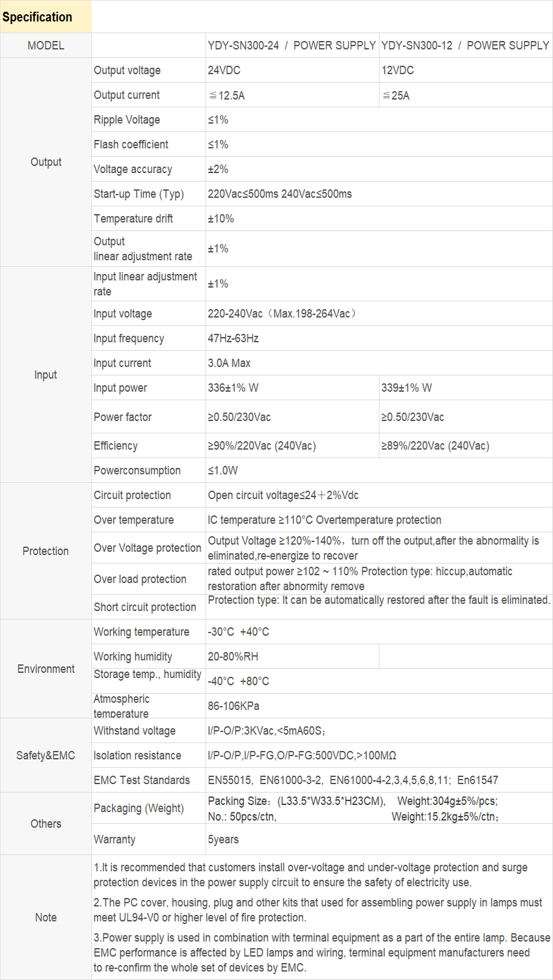The width and height of the screenshot is (553, 980).
Task: Select the Note category cell
Action: tap(46, 918)
